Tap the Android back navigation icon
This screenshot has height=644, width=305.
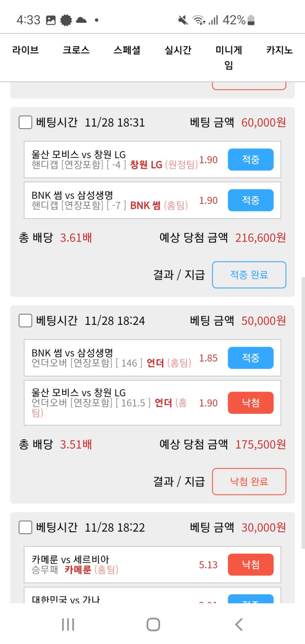238,624
